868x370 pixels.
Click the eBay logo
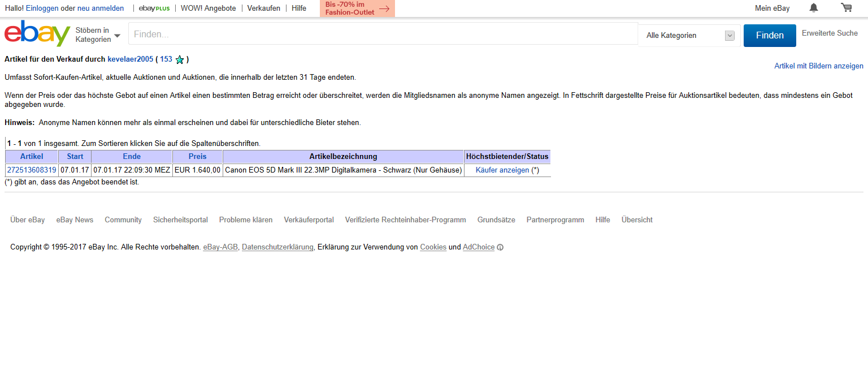(x=37, y=33)
